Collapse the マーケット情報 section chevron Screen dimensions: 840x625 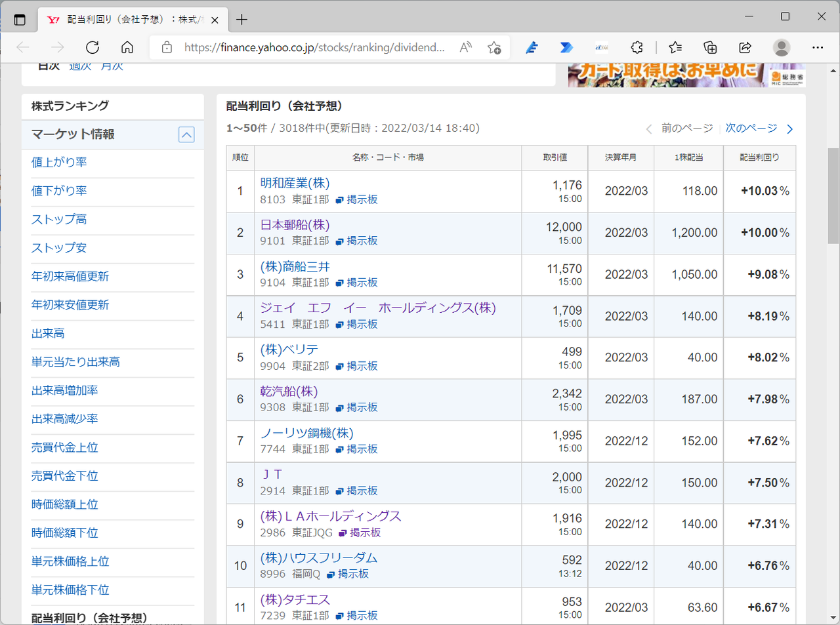[186, 134]
